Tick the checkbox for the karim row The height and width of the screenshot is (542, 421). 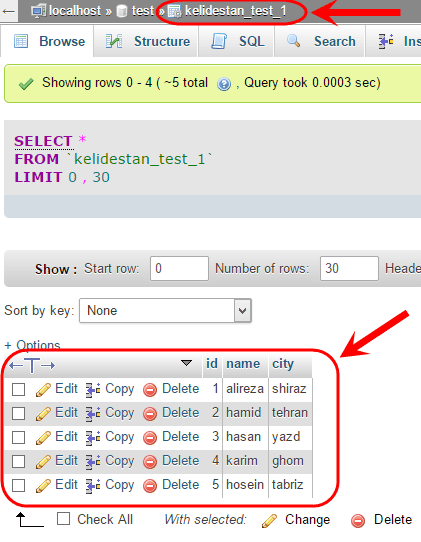[x=18, y=461]
